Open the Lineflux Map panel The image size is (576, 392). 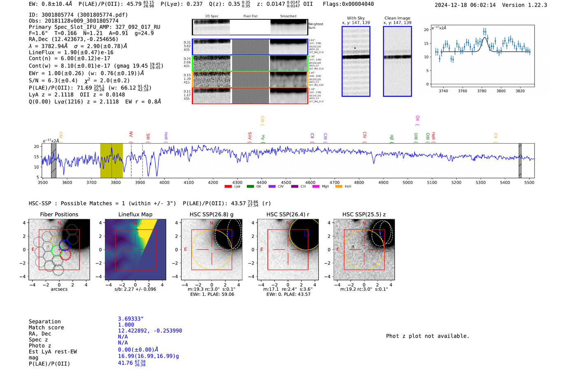pyautogui.click(x=135, y=250)
